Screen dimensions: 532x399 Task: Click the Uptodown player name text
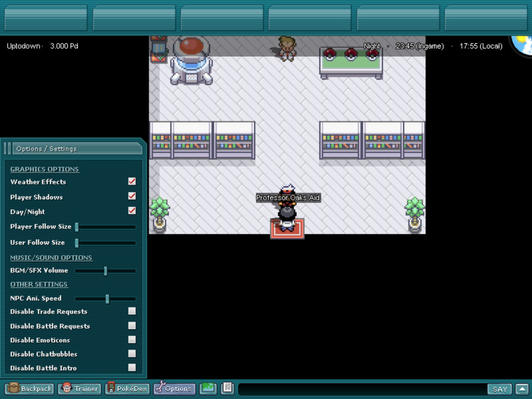[x=23, y=46]
